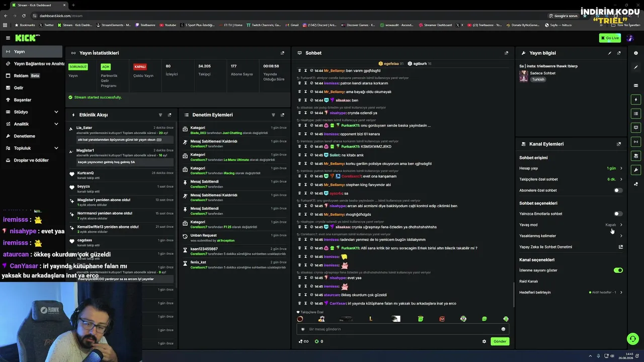Click the 34.205 Takipçi stat

pos(210,75)
